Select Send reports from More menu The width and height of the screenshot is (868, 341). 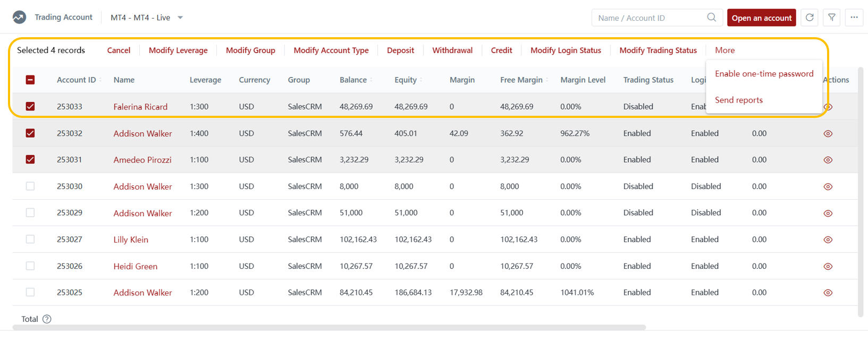[x=738, y=100]
